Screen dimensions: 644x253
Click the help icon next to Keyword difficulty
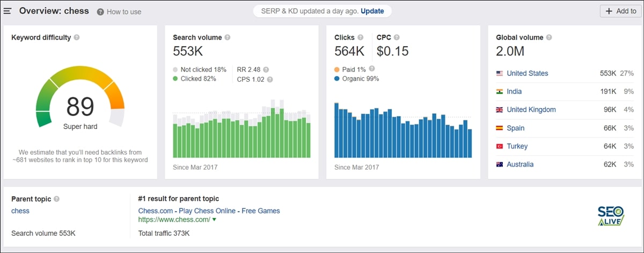pyautogui.click(x=77, y=38)
